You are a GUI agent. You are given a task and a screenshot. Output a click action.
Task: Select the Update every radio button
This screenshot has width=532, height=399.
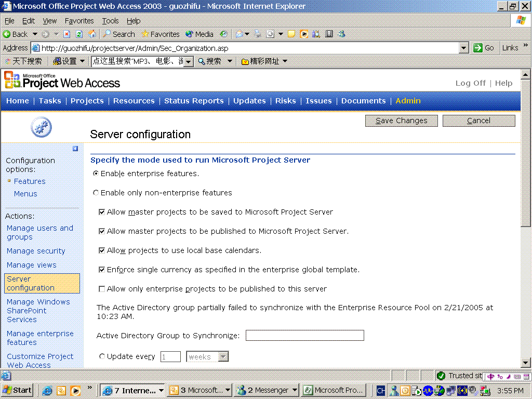coord(102,356)
